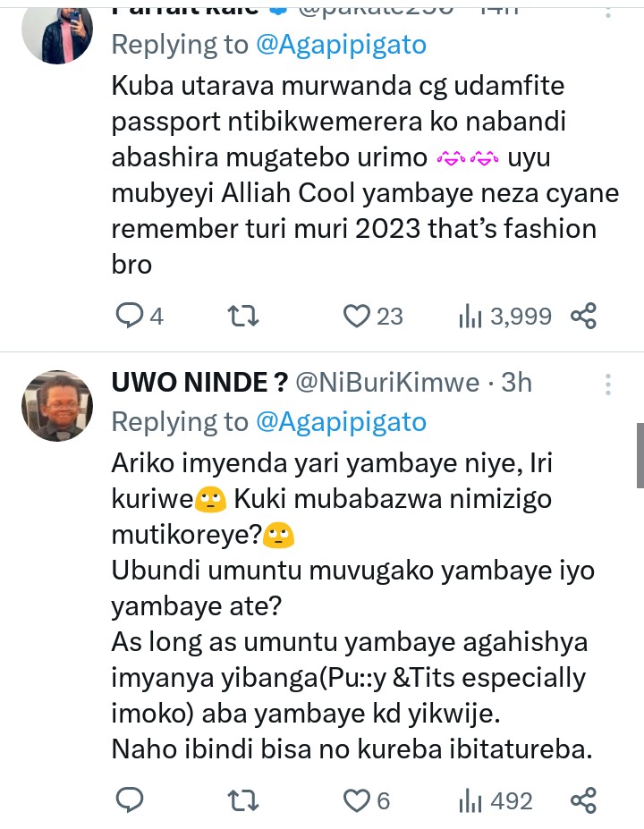Image resolution: width=644 pixels, height=829 pixels.
Task: Like the tweet with 23 likes
Action: coord(358,316)
